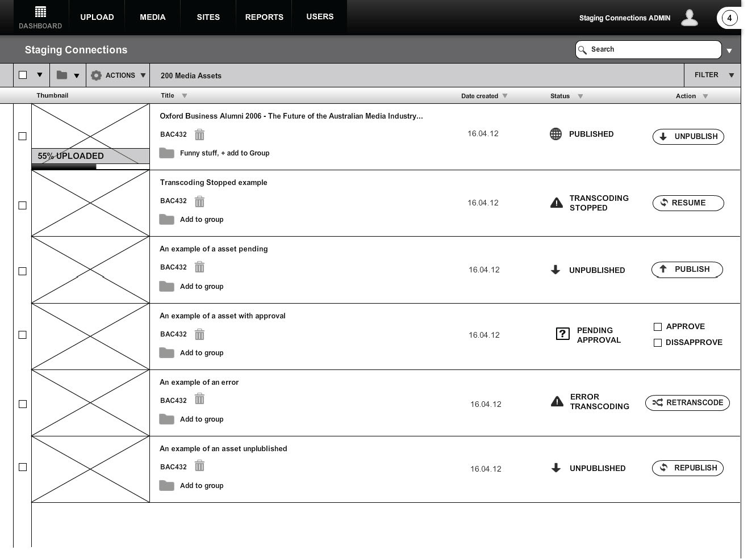Open the SITES menu
This screenshot has height=559, width=756.
tap(208, 17)
